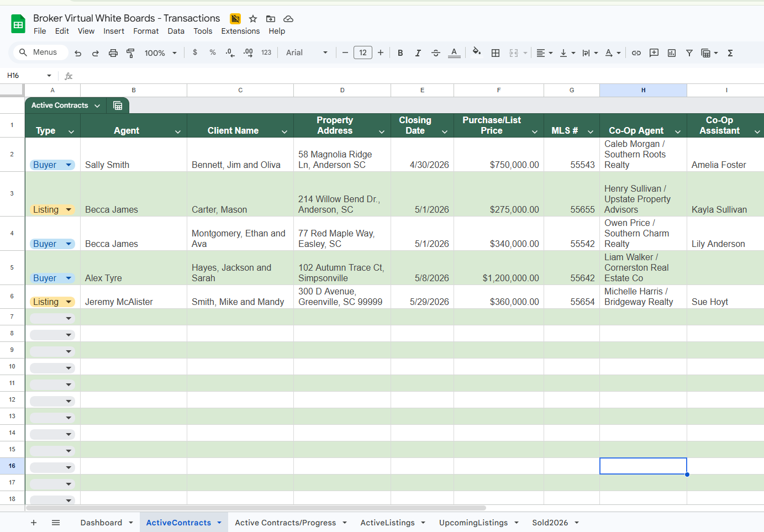
Task: Format selection as currency
Action: pos(195,52)
